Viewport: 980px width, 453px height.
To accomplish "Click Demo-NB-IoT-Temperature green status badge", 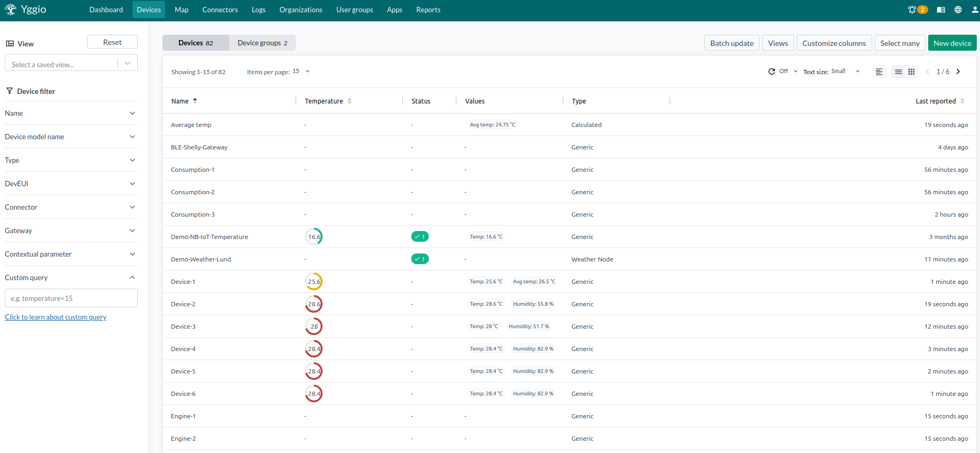I will (420, 237).
